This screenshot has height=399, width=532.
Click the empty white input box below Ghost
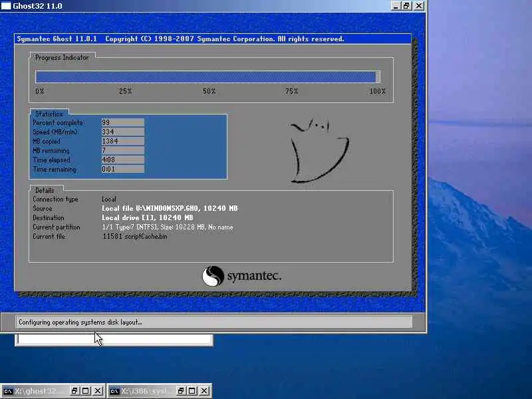pos(114,340)
